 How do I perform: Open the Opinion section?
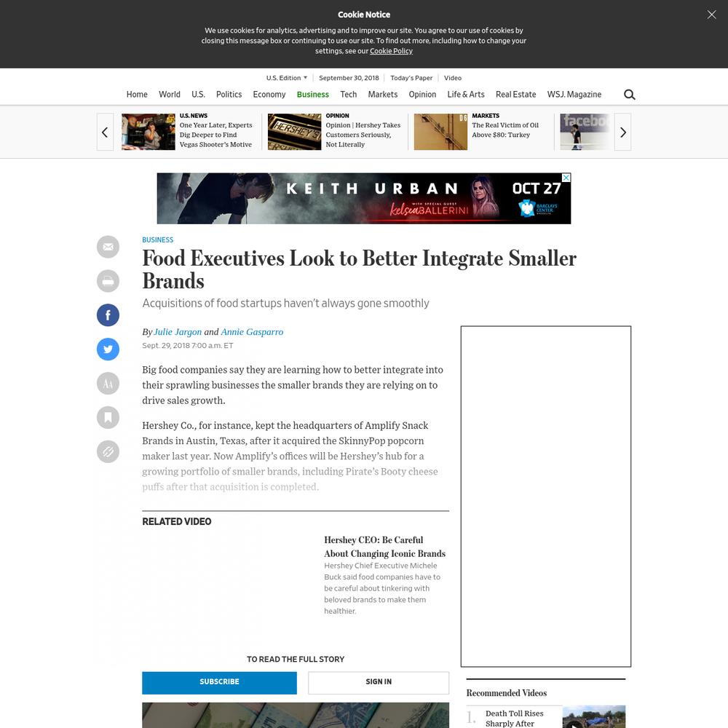(x=422, y=94)
